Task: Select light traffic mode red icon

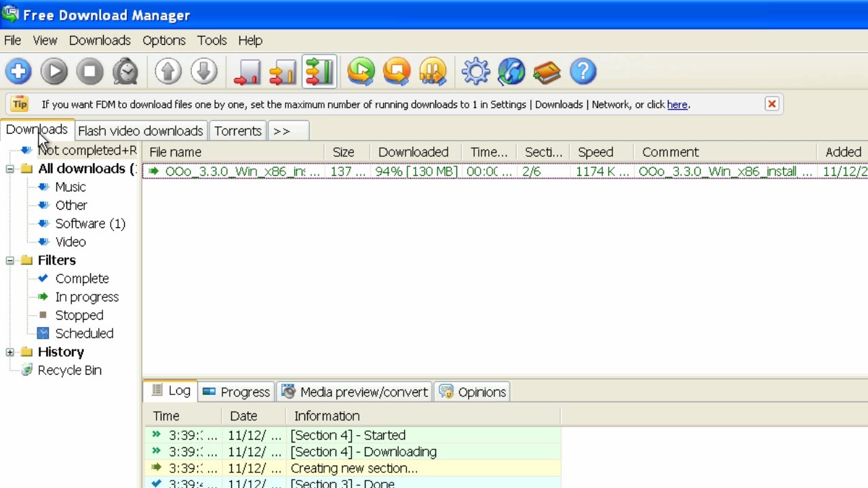Action: tap(247, 71)
